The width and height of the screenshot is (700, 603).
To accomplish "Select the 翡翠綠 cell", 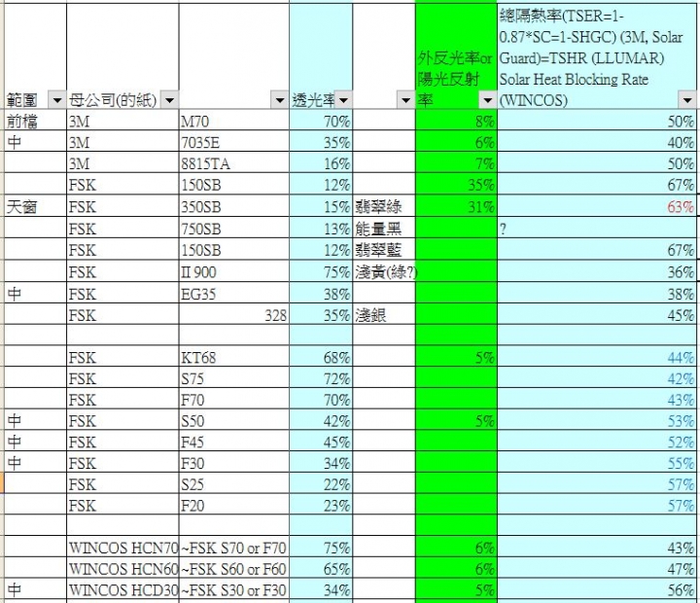I will pyautogui.click(x=384, y=206).
